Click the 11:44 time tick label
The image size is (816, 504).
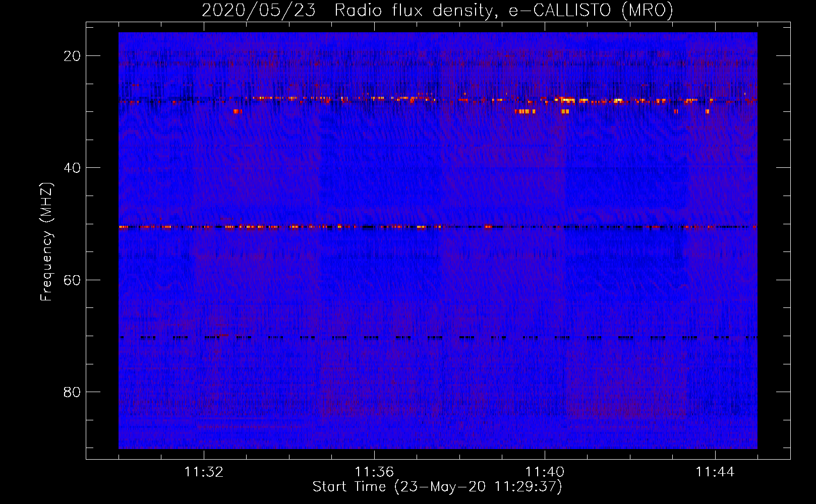715,472
